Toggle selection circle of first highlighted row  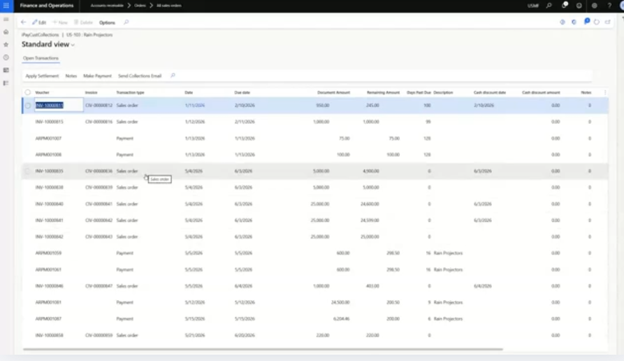[x=27, y=105]
